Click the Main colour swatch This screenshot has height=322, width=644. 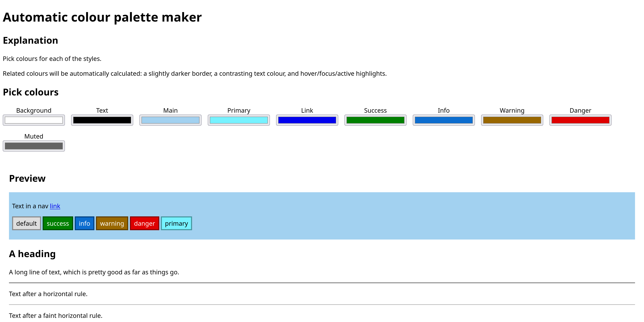coord(170,120)
